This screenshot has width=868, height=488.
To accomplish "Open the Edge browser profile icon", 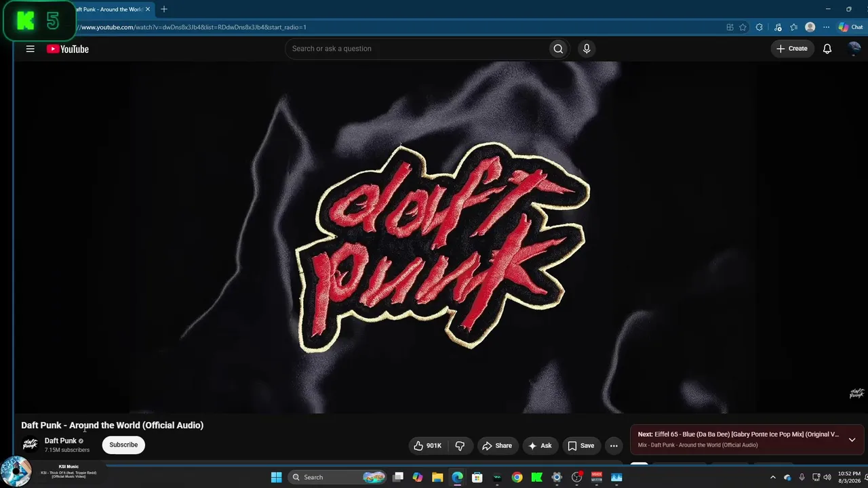I will 810,27.
